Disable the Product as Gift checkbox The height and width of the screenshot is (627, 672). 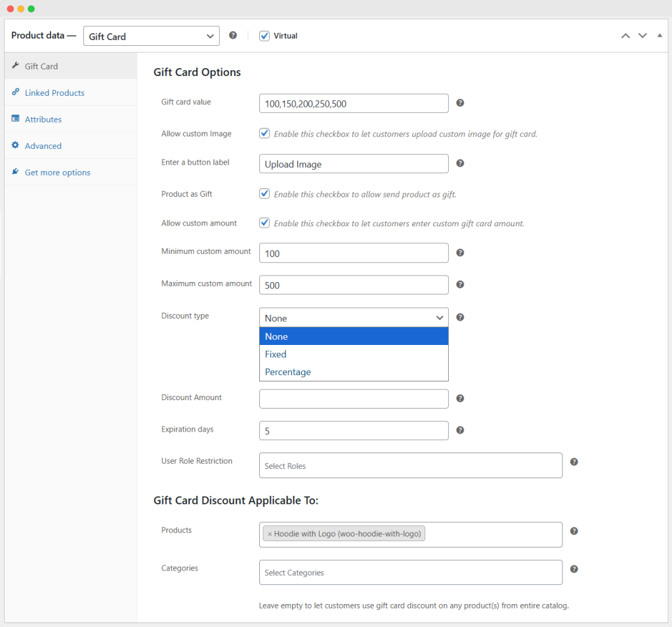tap(264, 193)
